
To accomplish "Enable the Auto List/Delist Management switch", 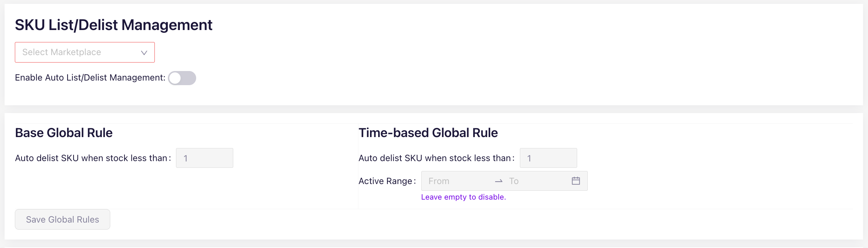I will click(x=182, y=78).
